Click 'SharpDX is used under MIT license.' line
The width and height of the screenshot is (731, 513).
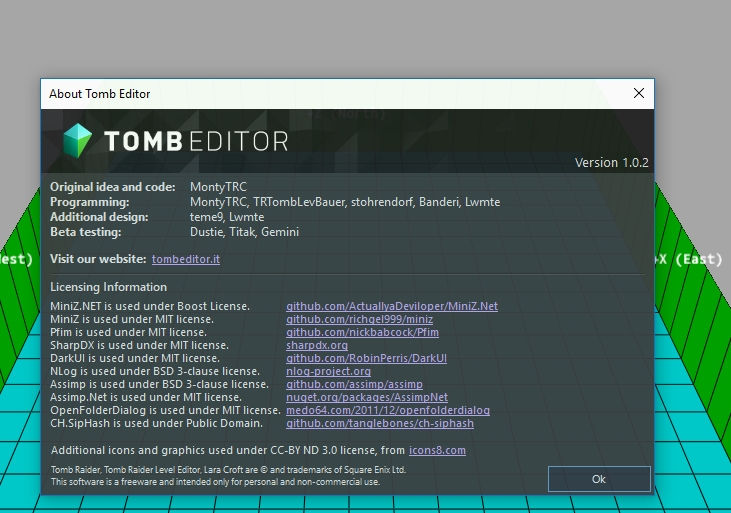point(139,346)
